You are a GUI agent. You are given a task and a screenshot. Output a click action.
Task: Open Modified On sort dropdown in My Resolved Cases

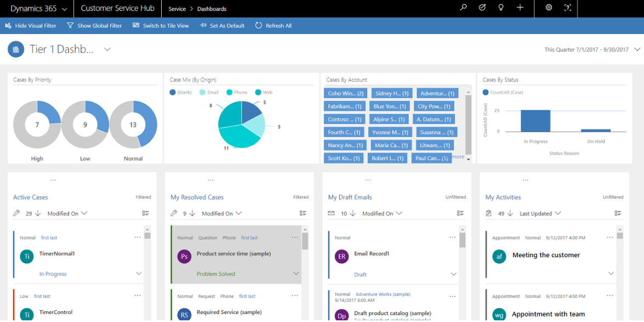pyautogui.click(x=222, y=213)
